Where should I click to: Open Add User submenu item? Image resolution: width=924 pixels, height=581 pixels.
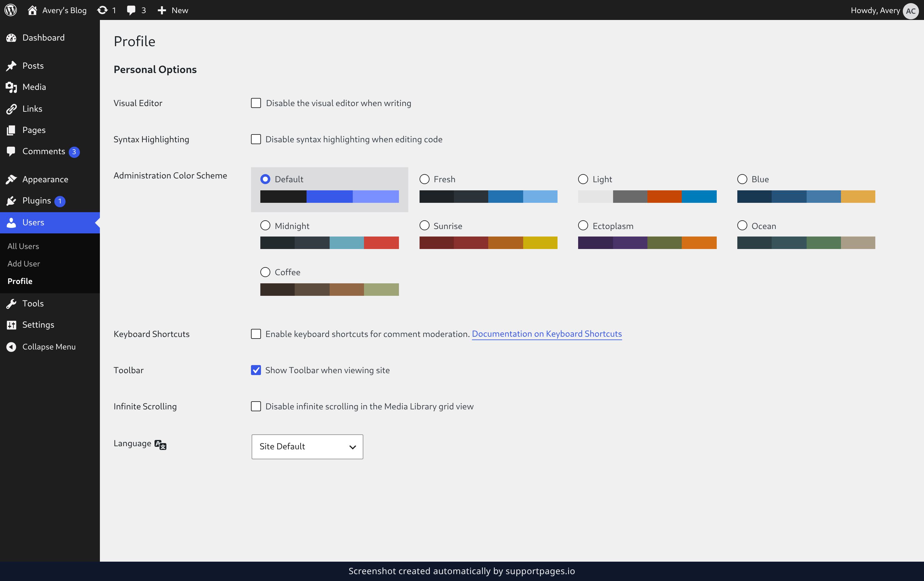(x=24, y=263)
